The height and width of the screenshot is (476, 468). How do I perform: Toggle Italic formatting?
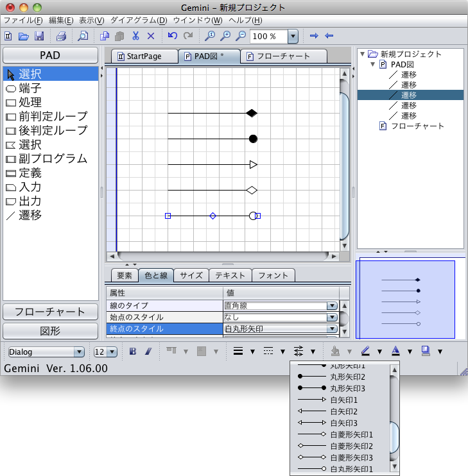pyautogui.click(x=148, y=352)
